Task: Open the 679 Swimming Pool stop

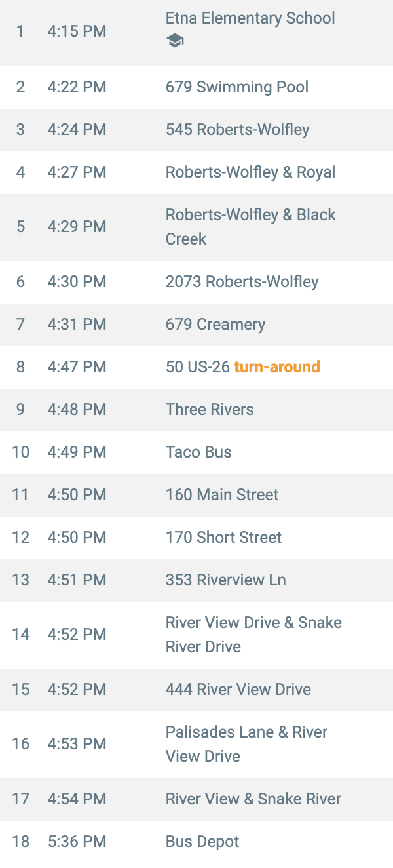Action: [x=196, y=87]
